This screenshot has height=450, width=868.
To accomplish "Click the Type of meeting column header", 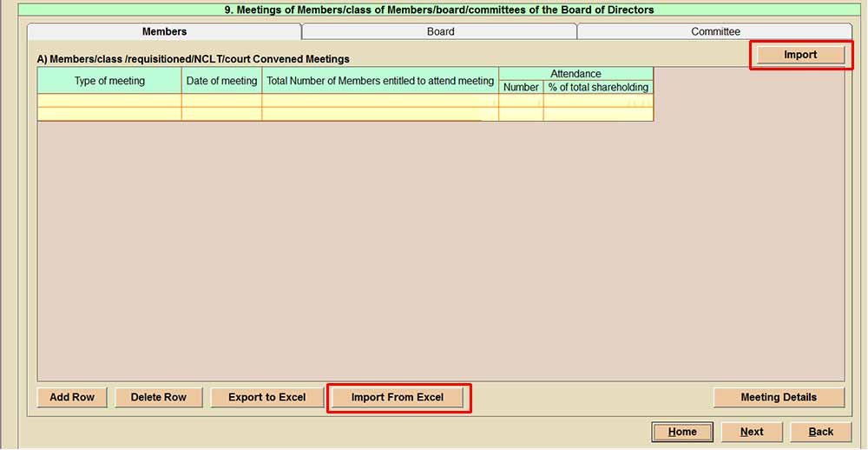I will point(109,81).
